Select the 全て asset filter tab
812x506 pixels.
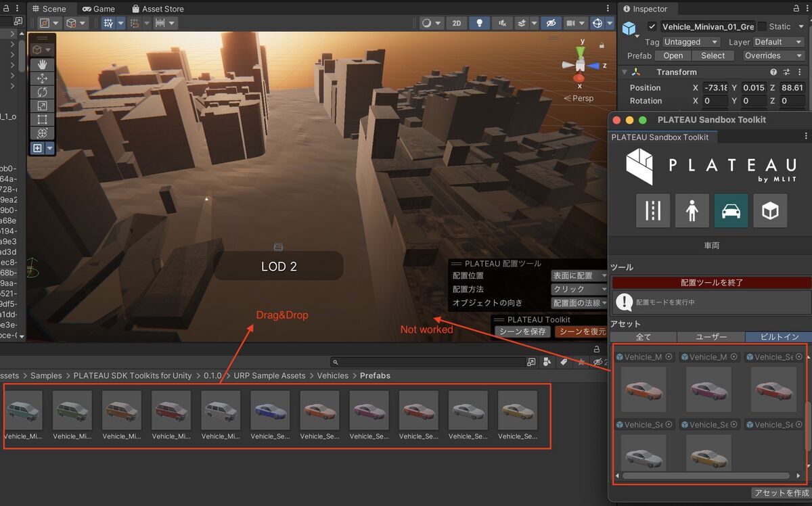tap(644, 337)
